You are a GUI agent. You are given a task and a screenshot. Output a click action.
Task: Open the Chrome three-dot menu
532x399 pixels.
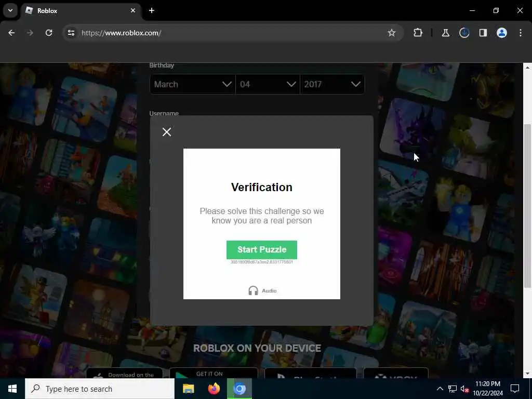521,33
